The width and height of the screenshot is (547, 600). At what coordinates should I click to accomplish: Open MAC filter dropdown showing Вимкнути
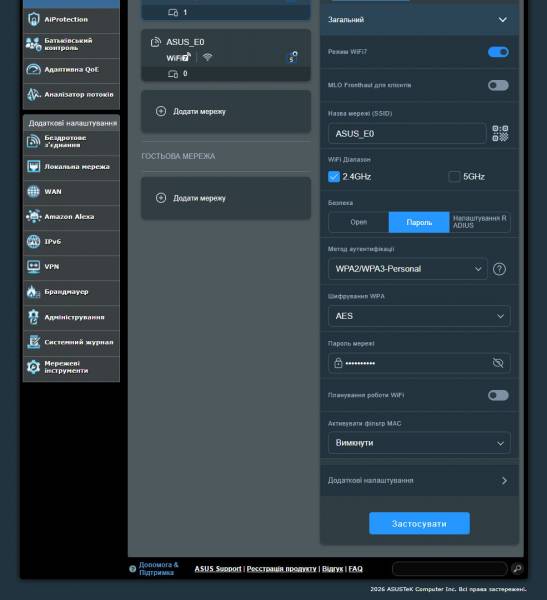pyautogui.click(x=419, y=443)
